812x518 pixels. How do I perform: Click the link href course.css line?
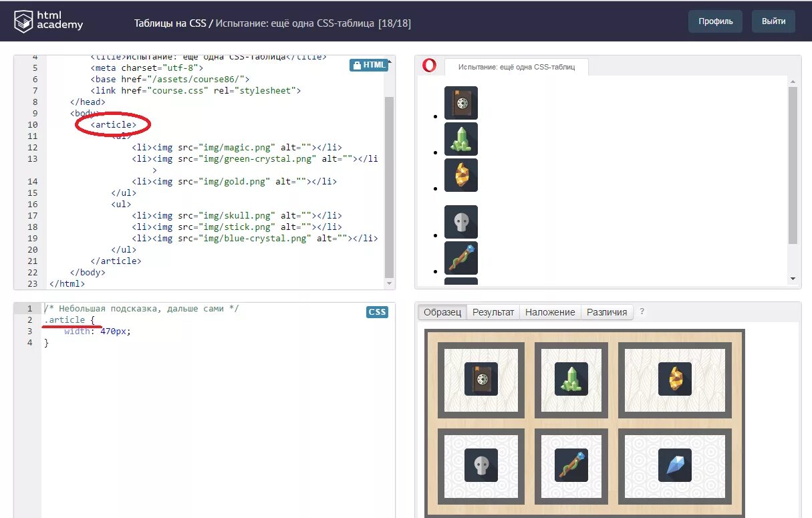[196, 91]
